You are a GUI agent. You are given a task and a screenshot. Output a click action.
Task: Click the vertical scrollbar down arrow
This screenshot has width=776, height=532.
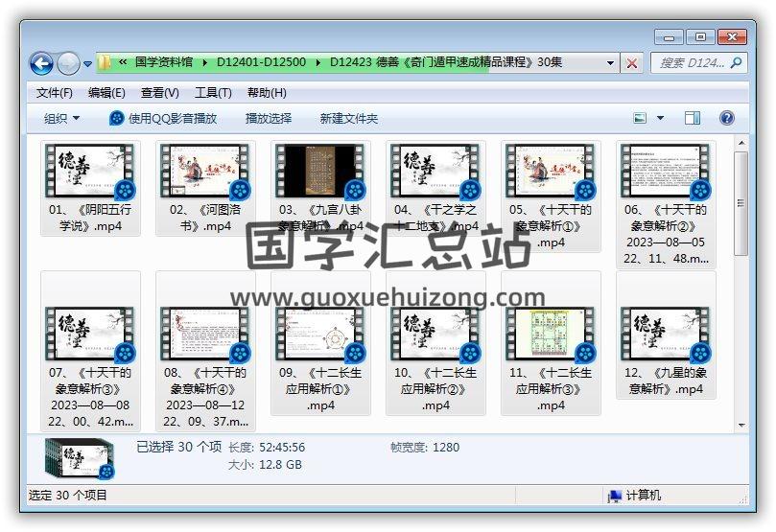point(741,425)
